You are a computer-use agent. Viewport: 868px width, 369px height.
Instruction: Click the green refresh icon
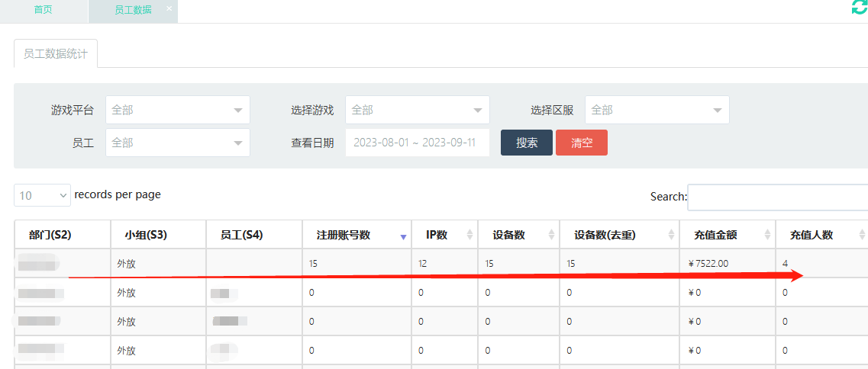click(860, 8)
